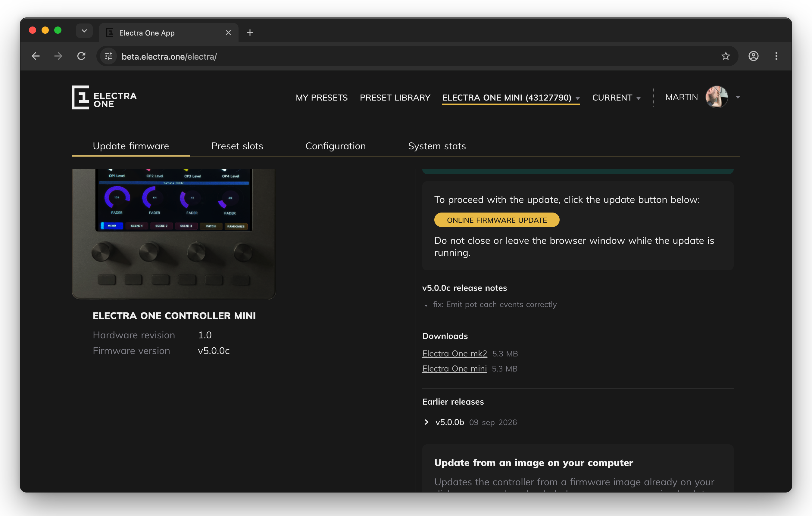The image size is (812, 516).
Task: Close the Electra One App tab
Action: (x=228, y=33)
